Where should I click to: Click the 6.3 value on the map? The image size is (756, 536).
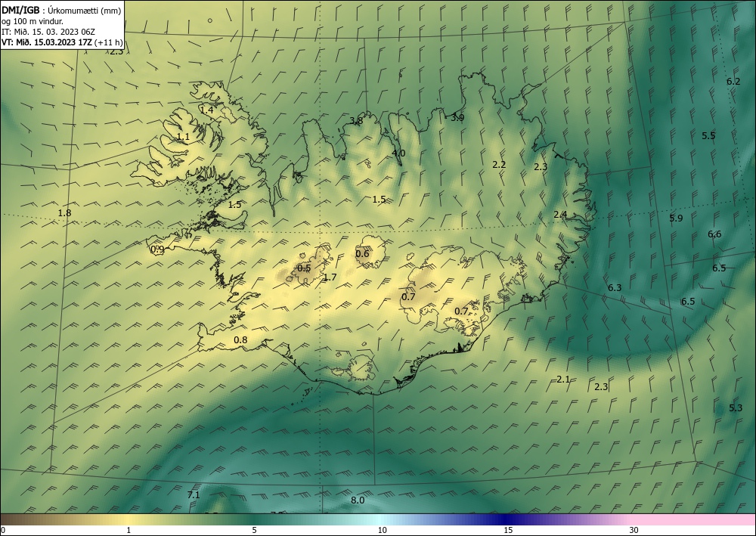[x=615, y=288]
